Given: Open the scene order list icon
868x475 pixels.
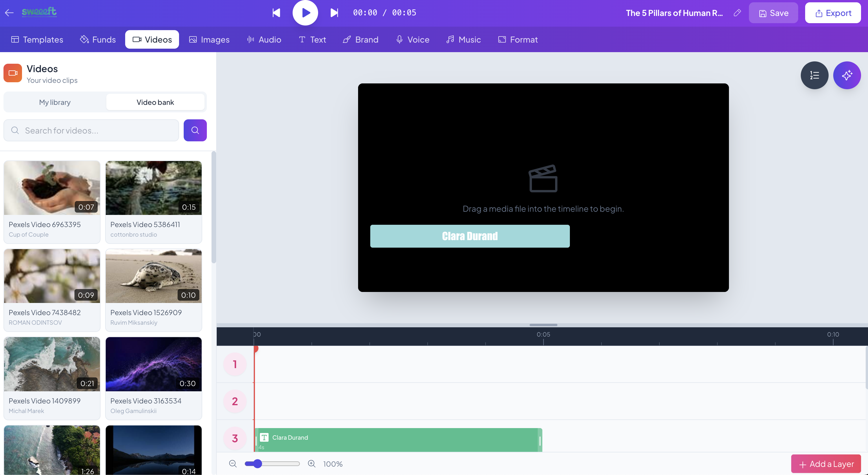Looking at the screenshot, I should tap(814, 75).
